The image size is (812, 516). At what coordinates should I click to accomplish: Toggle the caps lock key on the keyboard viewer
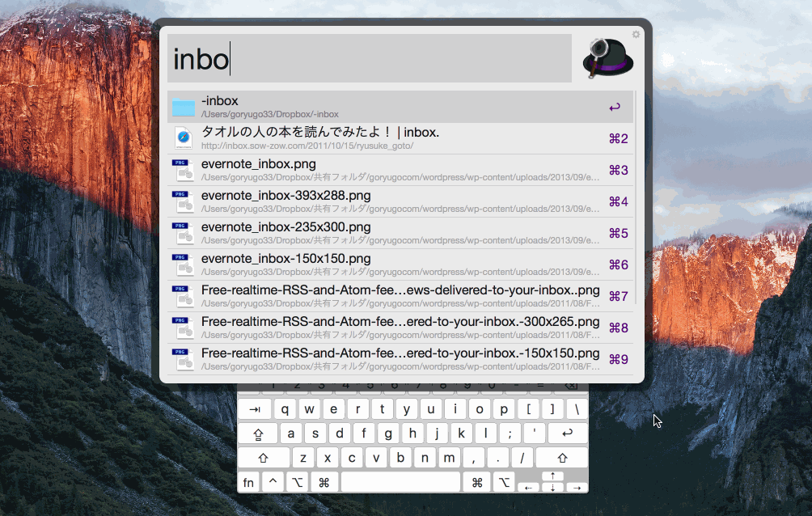(x=258, y=434)
